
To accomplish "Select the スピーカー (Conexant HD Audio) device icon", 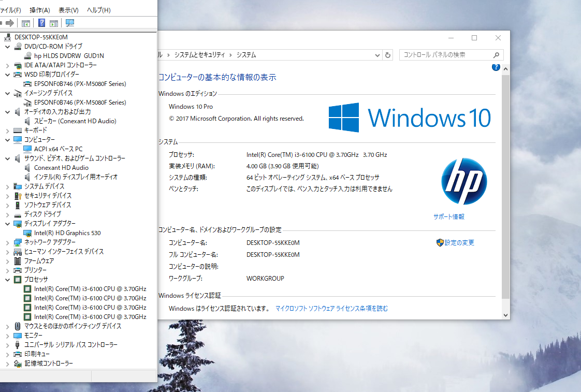I will 27,121.
